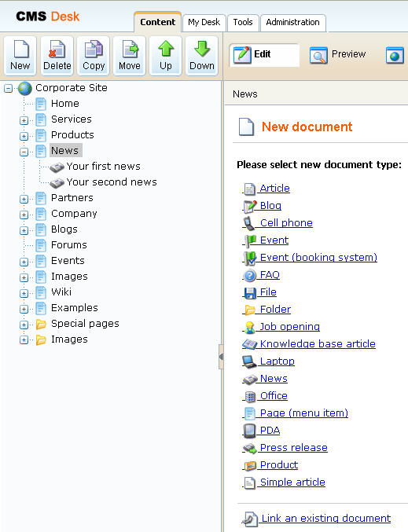Select Your first news in tree
The width and height of the screenshot is (408, 532).
[103, 167]
